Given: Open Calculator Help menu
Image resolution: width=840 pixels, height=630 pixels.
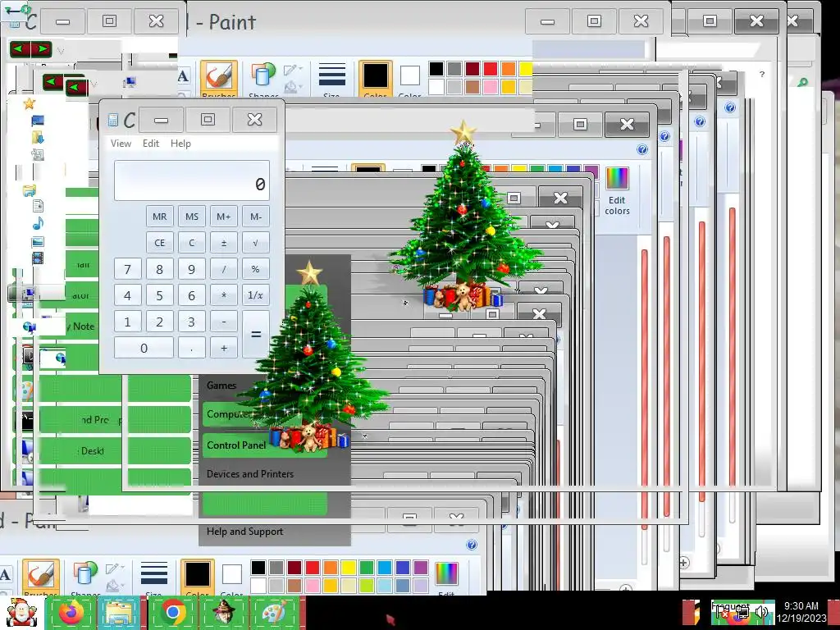Looking at the screenshot, I should [180, 144].
